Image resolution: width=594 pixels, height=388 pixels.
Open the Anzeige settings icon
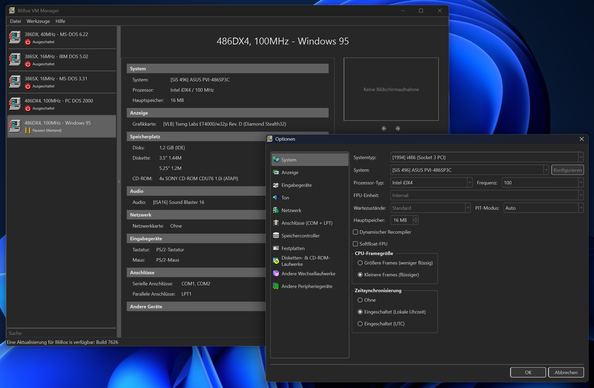click(x=276, y=172)
